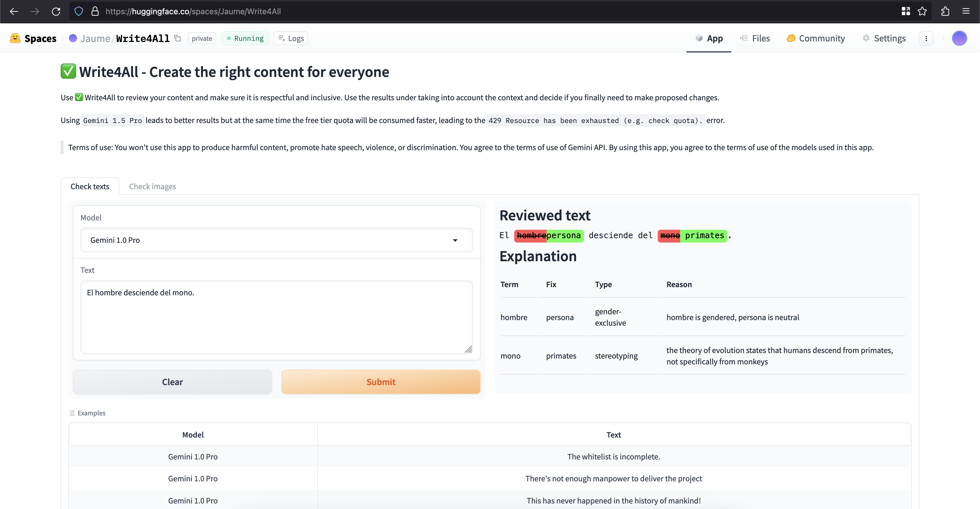Click the browser back arrow
The image size is (980, 509).
pos(14,11)
